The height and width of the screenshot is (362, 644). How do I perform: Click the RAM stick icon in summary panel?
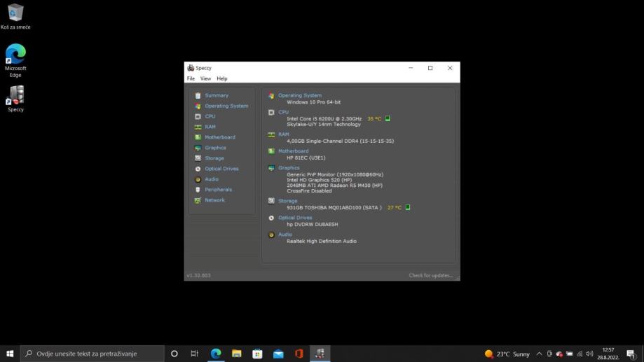(271, 134)
